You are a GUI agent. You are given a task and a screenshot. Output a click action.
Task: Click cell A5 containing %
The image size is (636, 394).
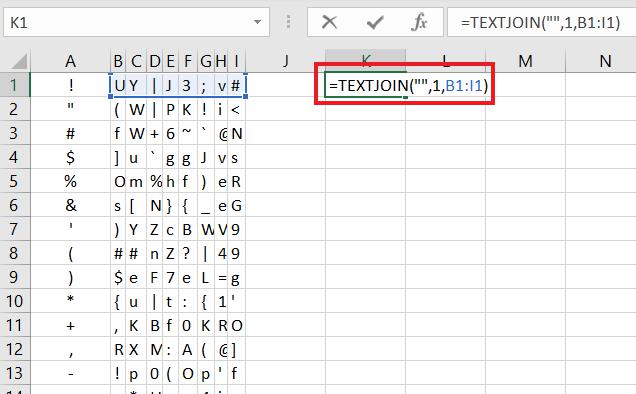[70, 181]
